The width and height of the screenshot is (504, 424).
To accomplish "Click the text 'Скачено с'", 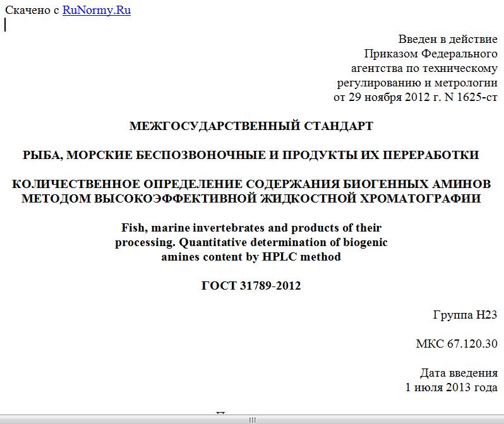I will point(32,10).
